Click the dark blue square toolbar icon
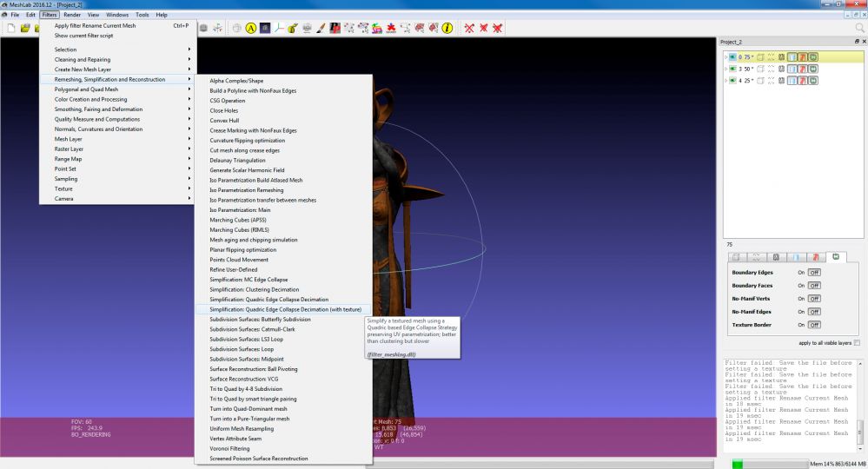 265,28
